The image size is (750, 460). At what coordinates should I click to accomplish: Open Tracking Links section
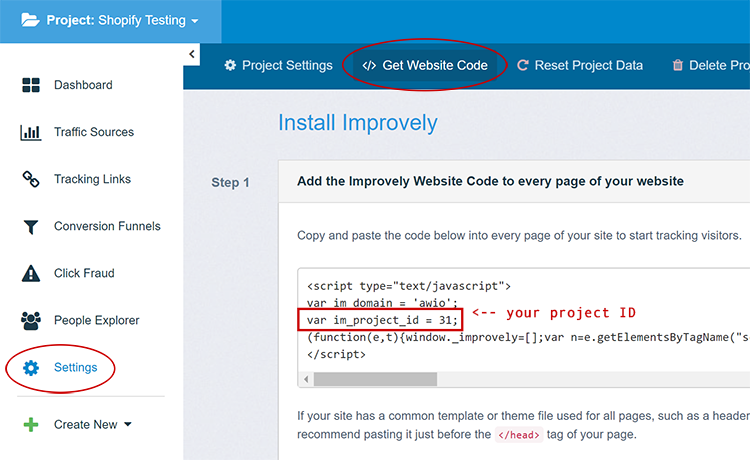tap(92, 179)
